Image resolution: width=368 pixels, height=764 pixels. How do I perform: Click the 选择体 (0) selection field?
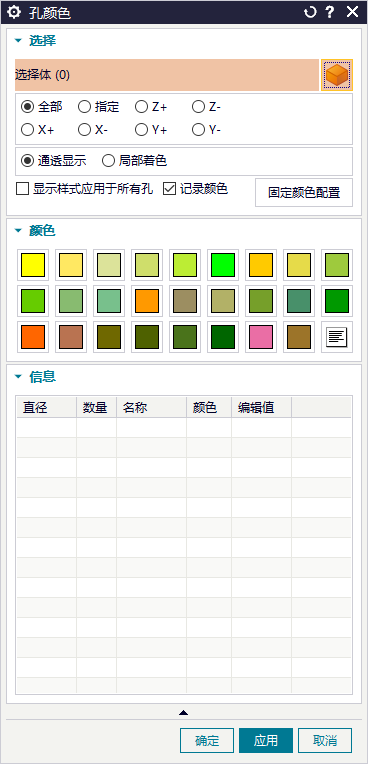pos(167,75)
